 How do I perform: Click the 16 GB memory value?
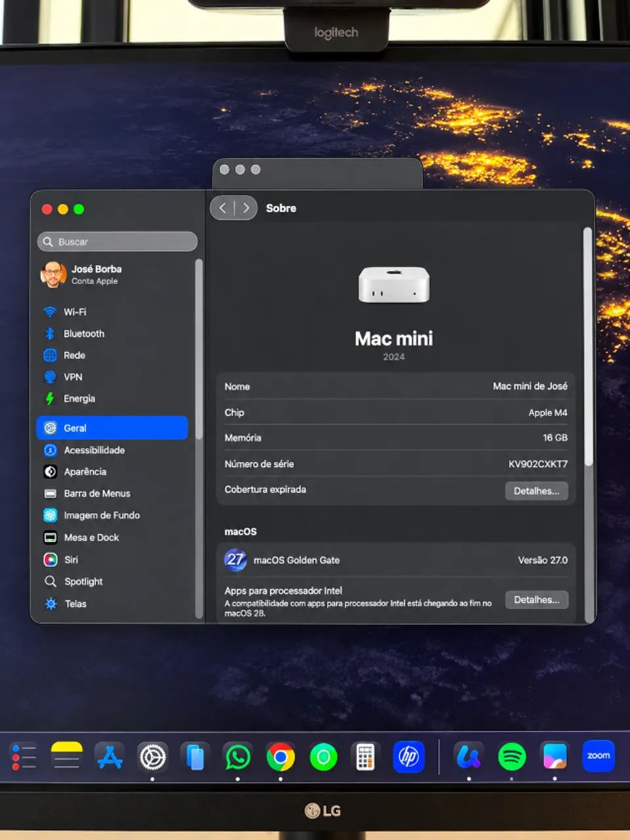coord(555,438)
